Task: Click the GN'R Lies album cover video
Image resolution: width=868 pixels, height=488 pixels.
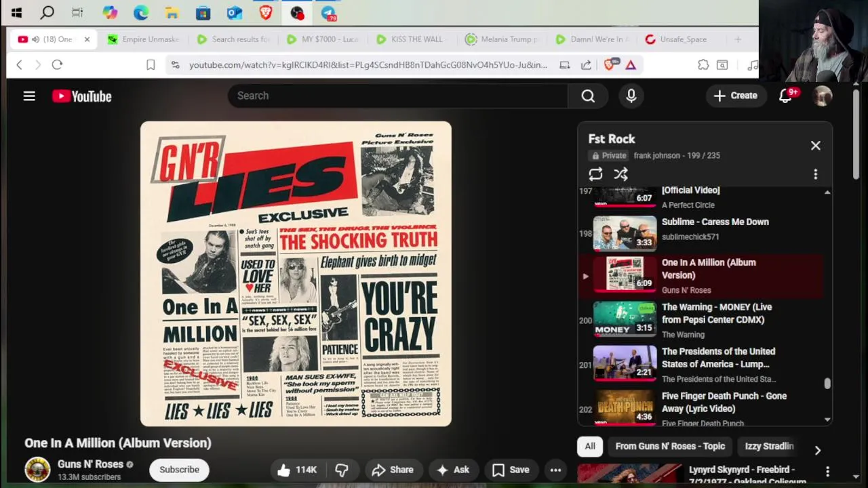Action: [296, 274]
